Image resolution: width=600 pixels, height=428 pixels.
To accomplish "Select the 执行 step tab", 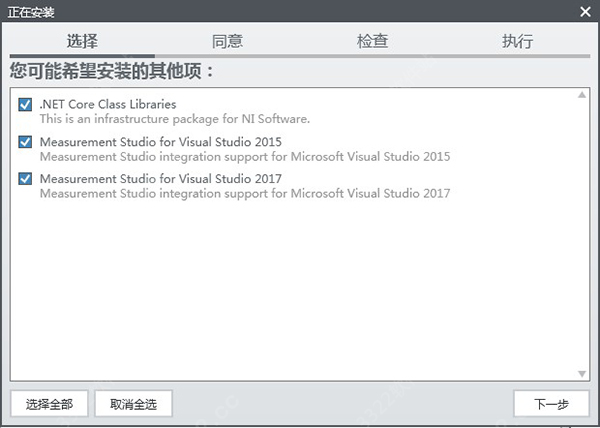I will [517, 41].
